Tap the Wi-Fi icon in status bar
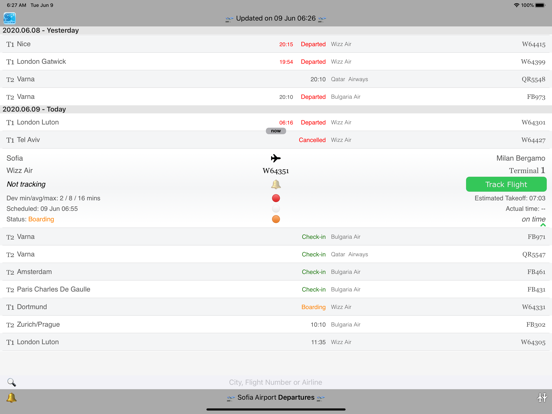The image size is (552, 414). 516,5
